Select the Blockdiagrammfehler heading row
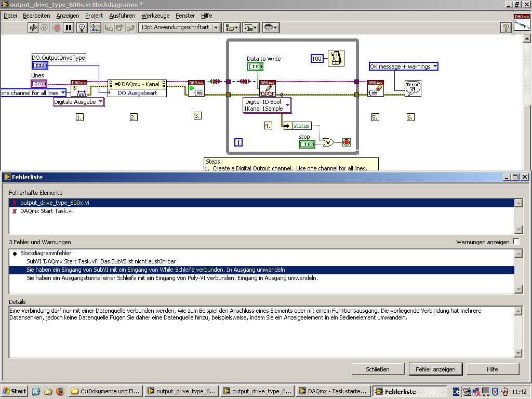532x399 pixels. [261, 253]
